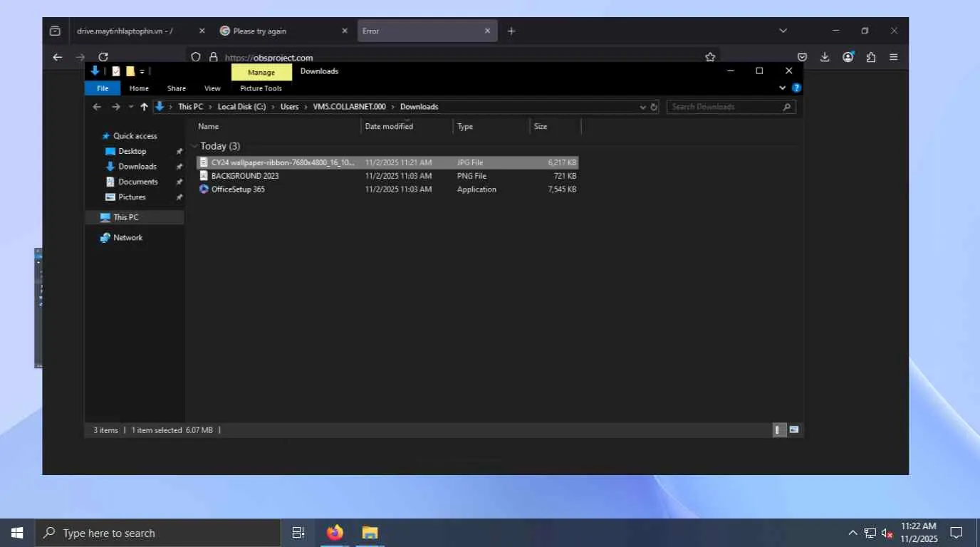Image resolution: width=980 pixels, height=547 pixels.
Task: Go up one folder level in Explorer
Action: click(144, 107)
